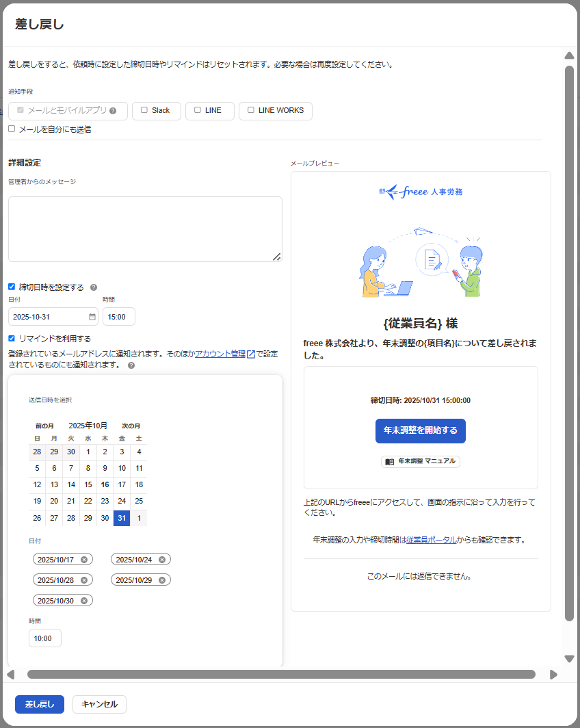Click external-link icon beside アカウント管理

click(x=251, y=354)
